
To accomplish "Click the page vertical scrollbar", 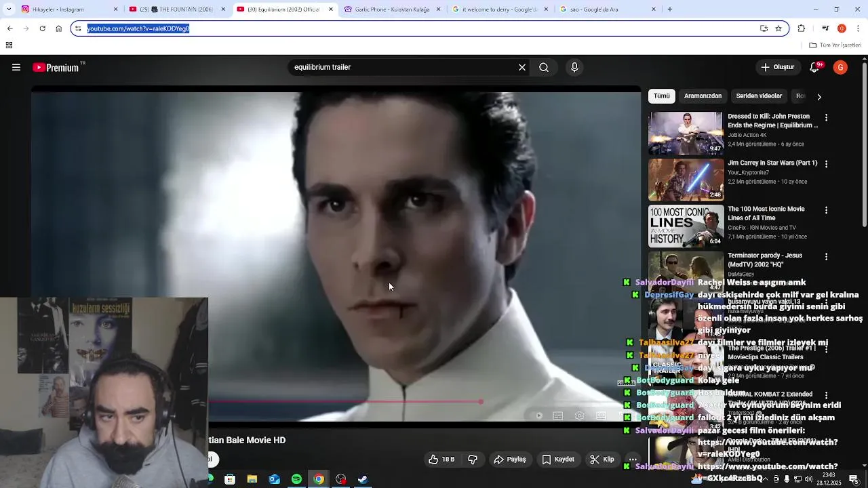I will [x=864, y=146].
